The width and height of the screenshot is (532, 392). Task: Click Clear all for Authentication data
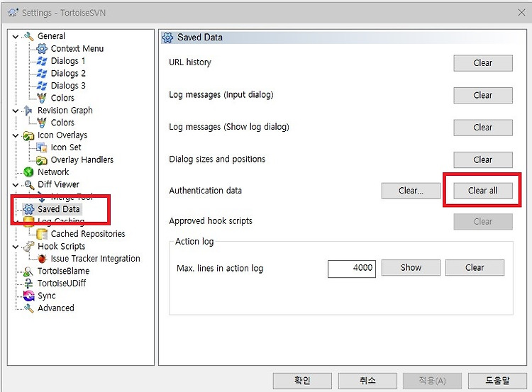483,191
